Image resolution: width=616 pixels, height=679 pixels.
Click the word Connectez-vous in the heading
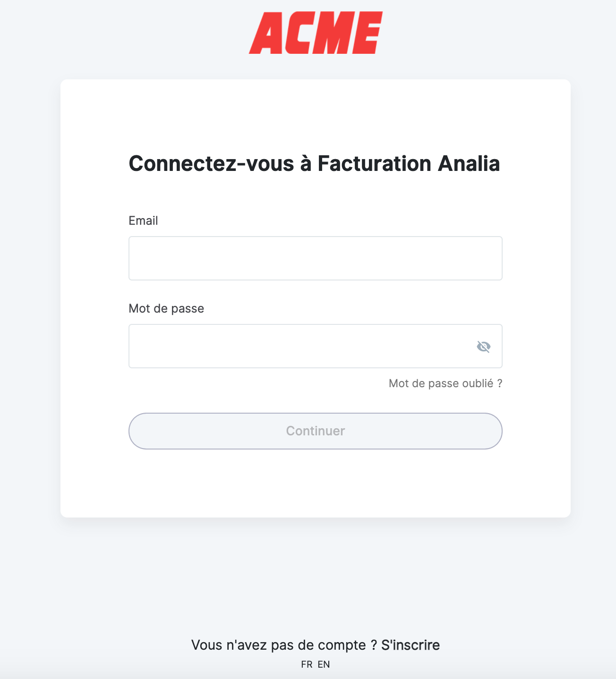coord(211,164)
